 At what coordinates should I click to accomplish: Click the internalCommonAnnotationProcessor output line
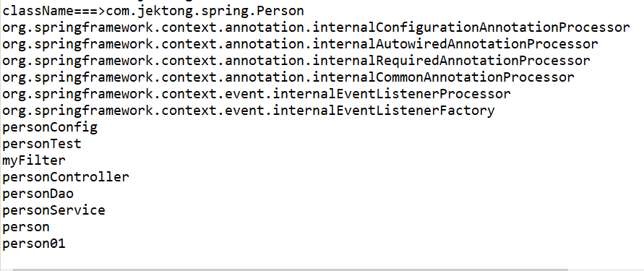tap(288, 77)
